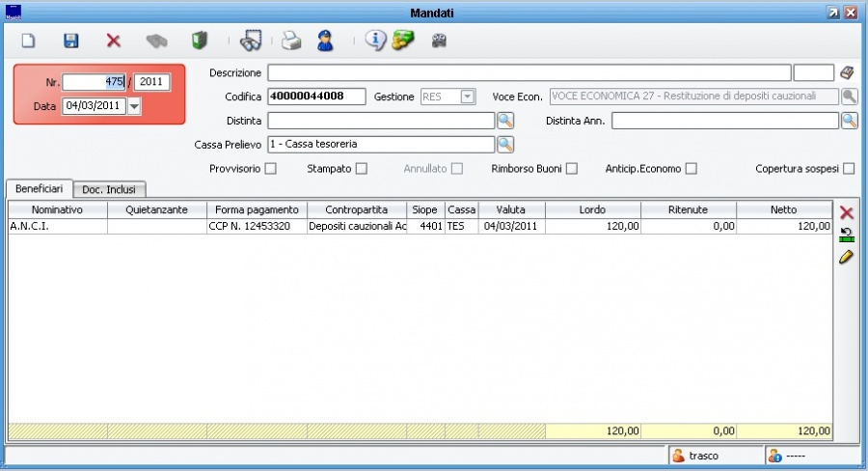Enable the Provvisorio checkbox
868x471 pixels.
click(270, 169)
